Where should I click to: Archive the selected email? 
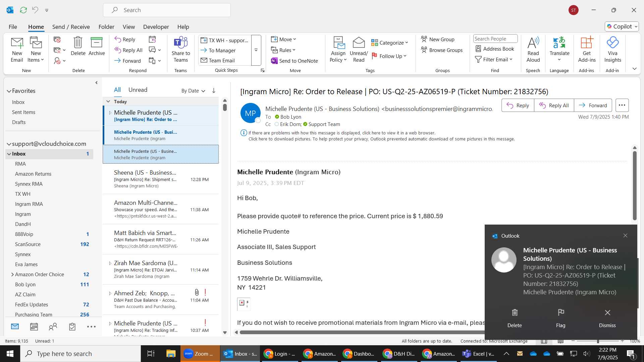tap(97, 46)
